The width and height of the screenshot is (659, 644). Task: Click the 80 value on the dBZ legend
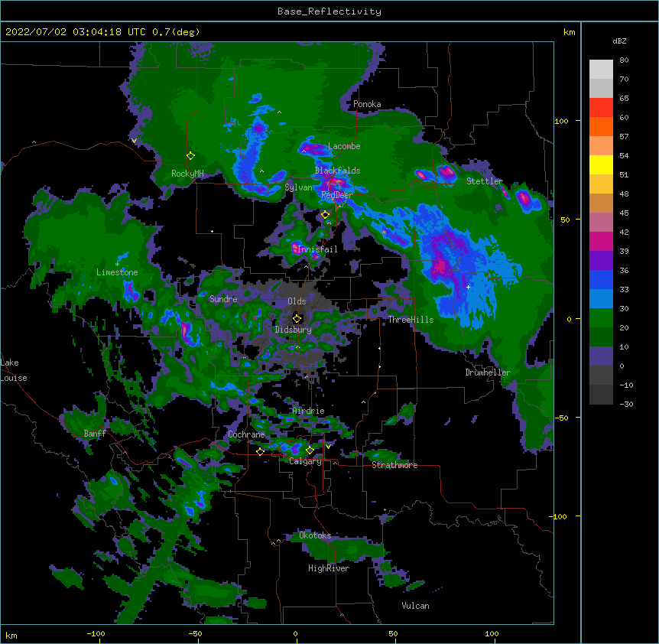[x=624, y=60]
